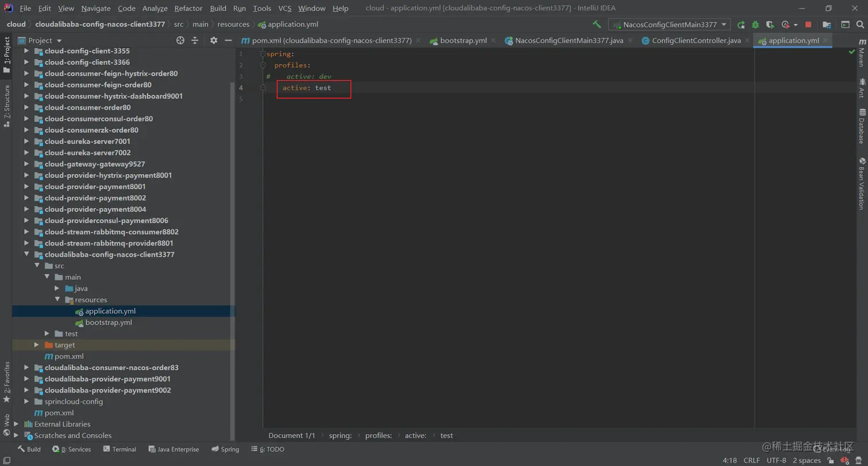Open Project panel settings gear

[x=214, y=40]
